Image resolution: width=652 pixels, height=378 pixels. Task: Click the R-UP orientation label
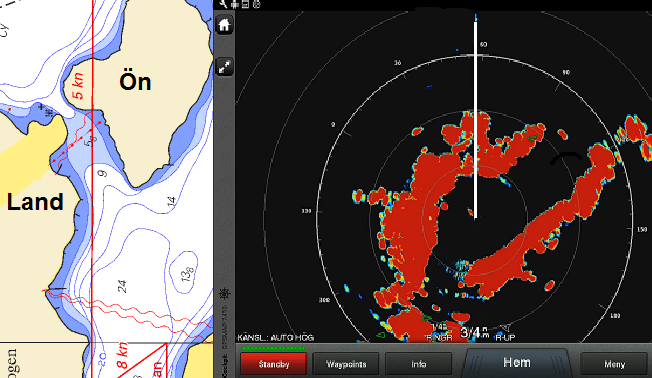pos(505,338)
